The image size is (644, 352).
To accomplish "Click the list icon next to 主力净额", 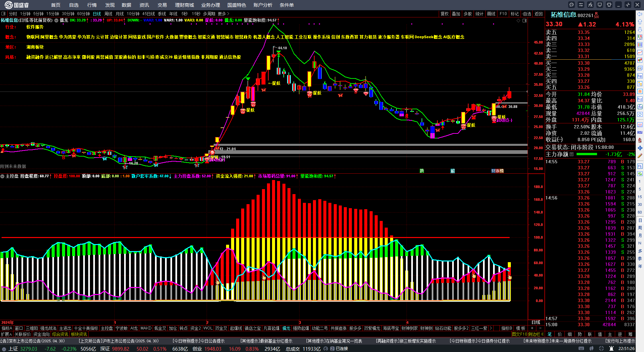I will (x=572, y=154).
